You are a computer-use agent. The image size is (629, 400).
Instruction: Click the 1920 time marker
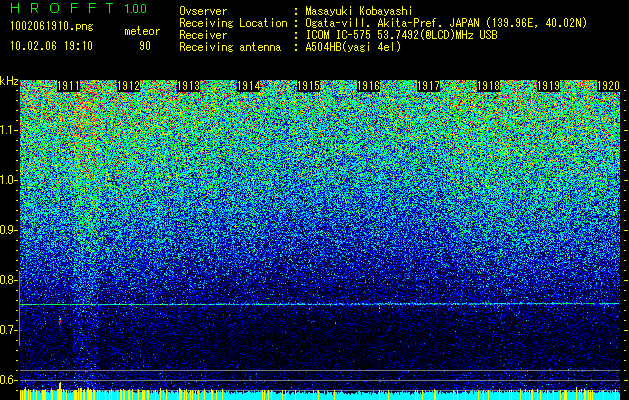(609, 86)
